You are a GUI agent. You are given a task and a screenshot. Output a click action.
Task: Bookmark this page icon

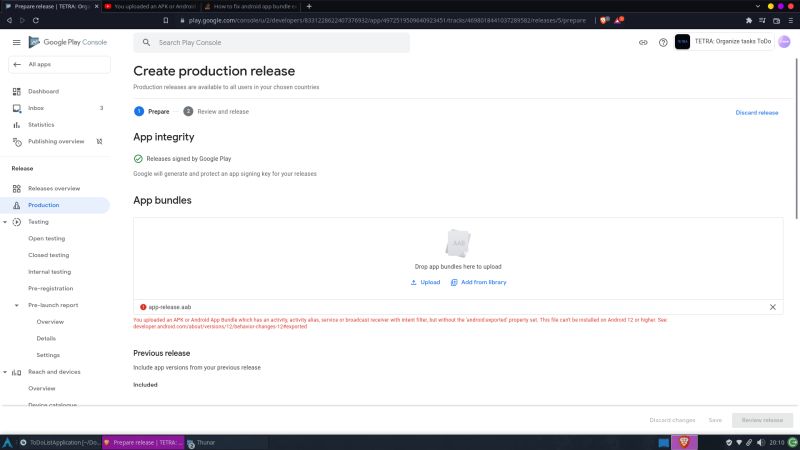click(x=166, y=20)
